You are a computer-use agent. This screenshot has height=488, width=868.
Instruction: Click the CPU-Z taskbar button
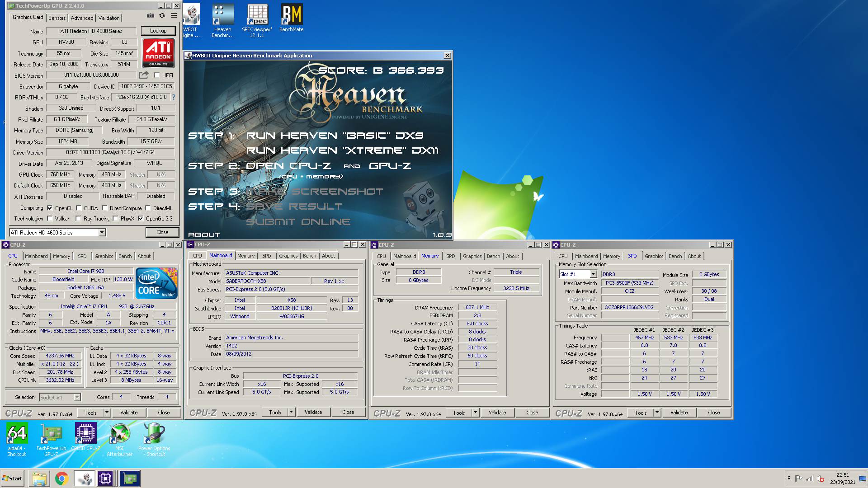105,479
